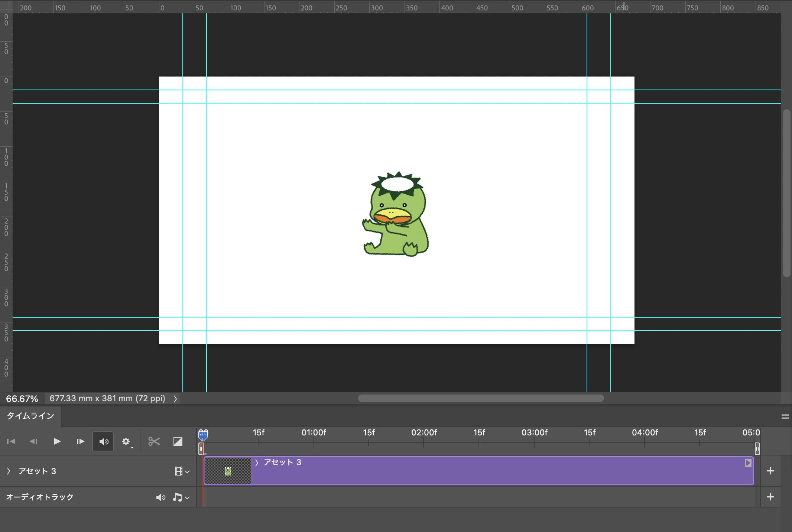Screen dimensions: 792x532
Task: Click the horizontal canvas scrollbar
Action: click(481, 398)
